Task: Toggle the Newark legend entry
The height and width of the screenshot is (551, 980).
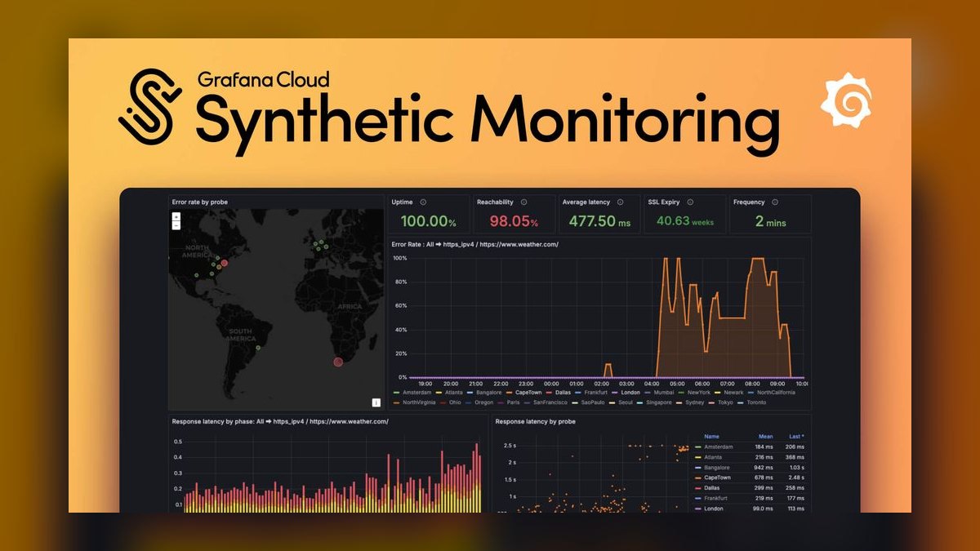Action: click(x=728, y=393)
